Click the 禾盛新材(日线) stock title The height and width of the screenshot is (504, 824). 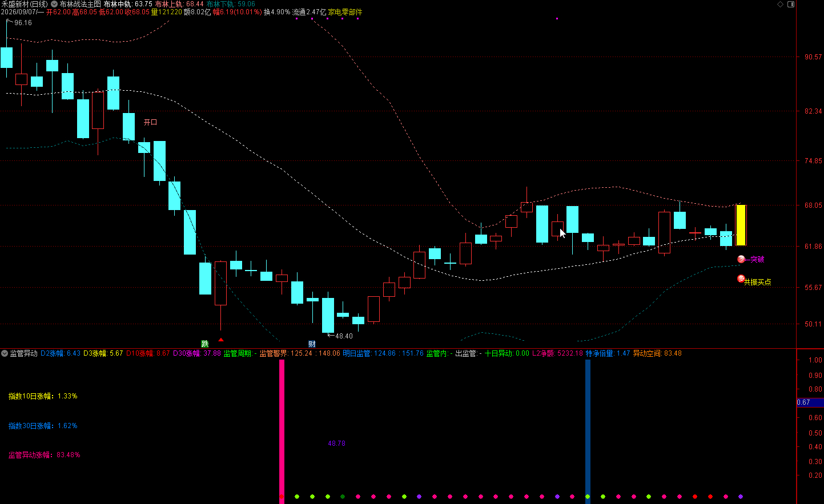[25, 4]
